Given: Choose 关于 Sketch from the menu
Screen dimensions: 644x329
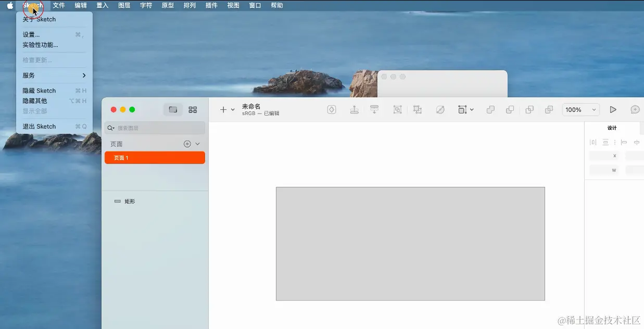Looking at the screenshot, I should pos(55,19).
